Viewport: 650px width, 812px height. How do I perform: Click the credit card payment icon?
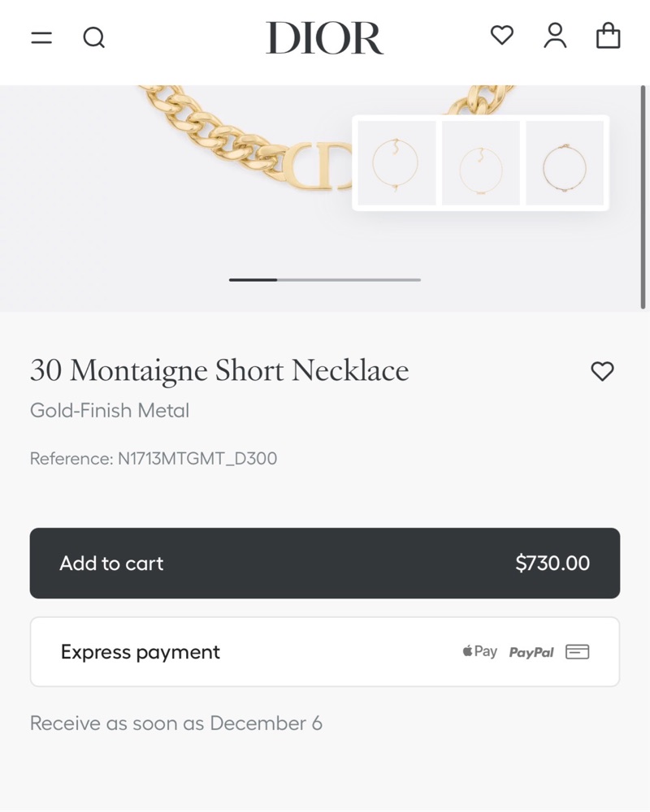click(x=578, y=651)
